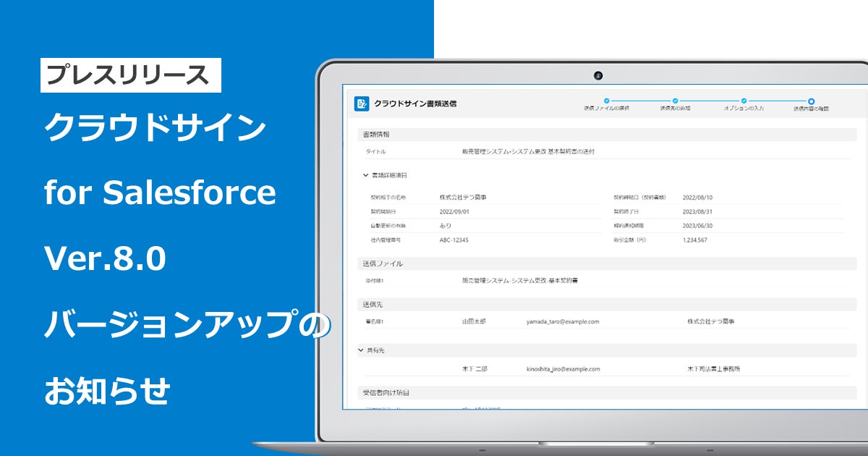
Task: Click the for Salesforce heading text
Action: (160, 193)
